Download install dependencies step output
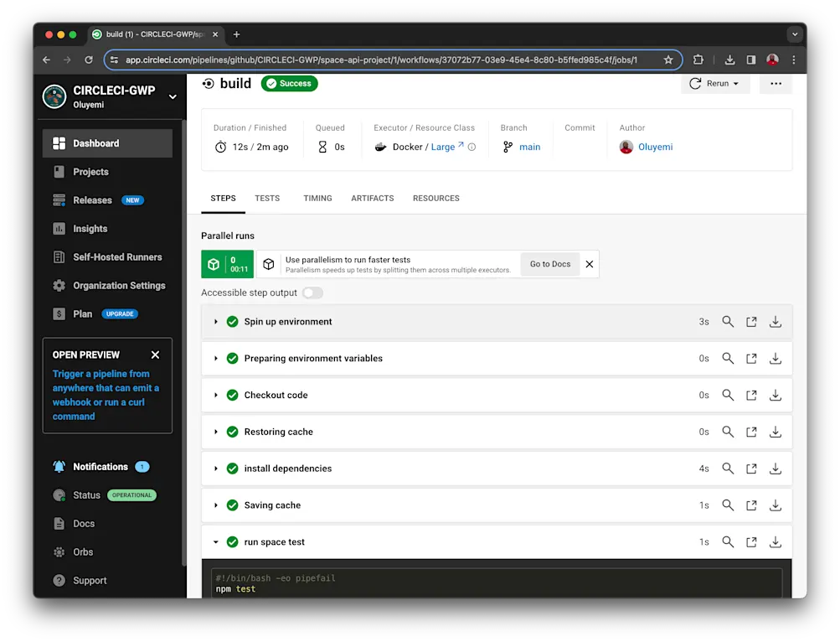 pyautogui.click(x=776, y=469)
